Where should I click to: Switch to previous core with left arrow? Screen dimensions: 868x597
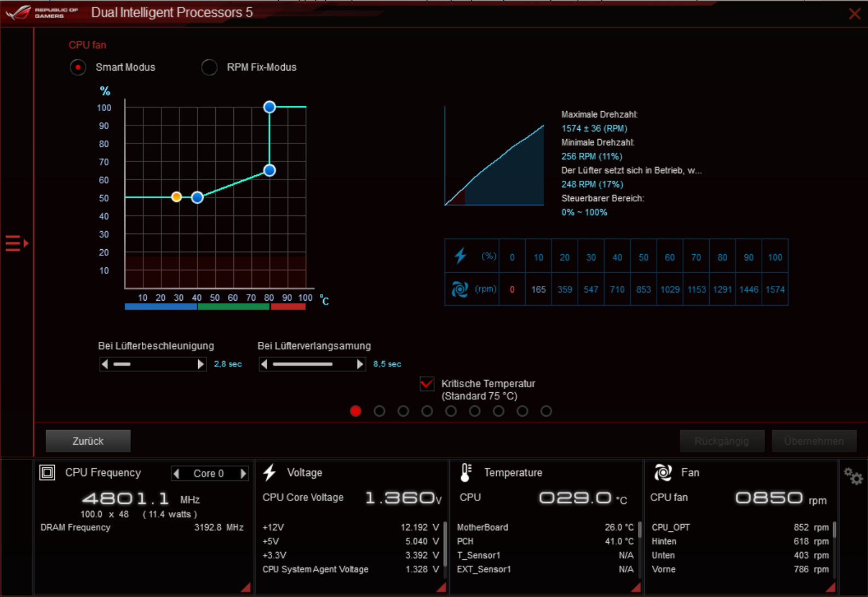[x=176, y=473]
